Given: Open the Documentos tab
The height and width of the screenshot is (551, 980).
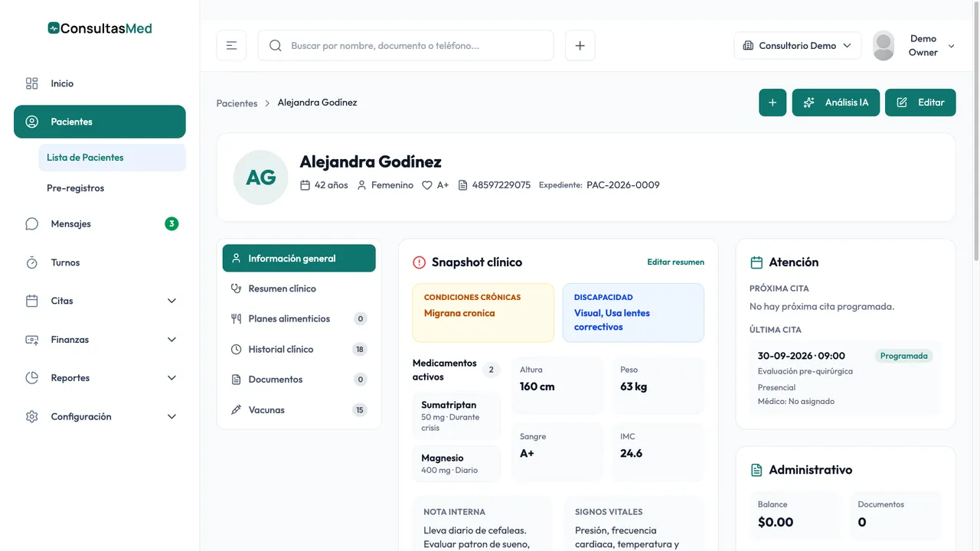Looking at the screenshot, I should 299,380.
